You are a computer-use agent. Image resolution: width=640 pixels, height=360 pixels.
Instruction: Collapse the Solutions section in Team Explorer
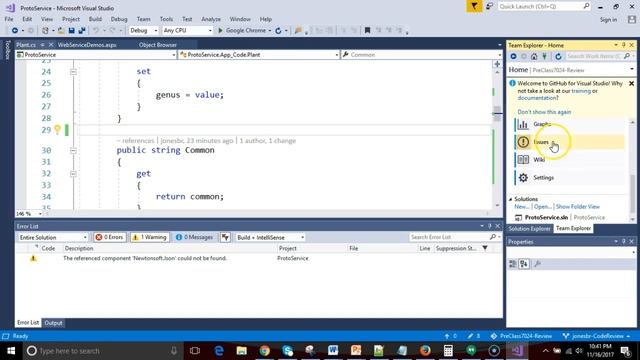511,199
